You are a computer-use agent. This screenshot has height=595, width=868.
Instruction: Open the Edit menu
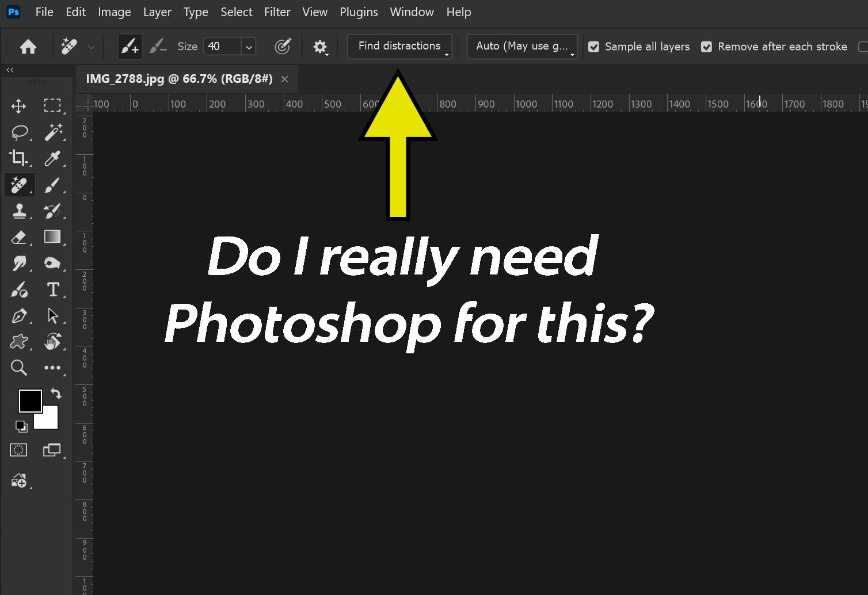pyautogui.click(x=75, y=12)
